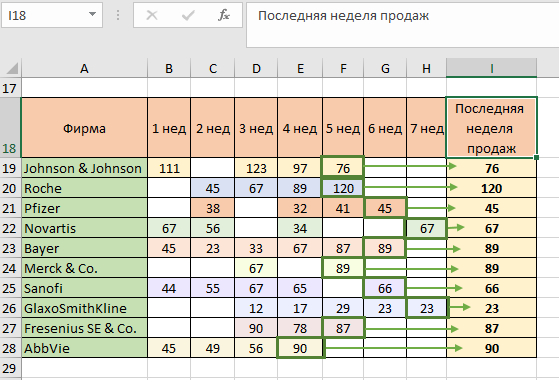The width and height of the screenshot is (559, 380).
Task: Select row 17 header
Action: (10, 88)
